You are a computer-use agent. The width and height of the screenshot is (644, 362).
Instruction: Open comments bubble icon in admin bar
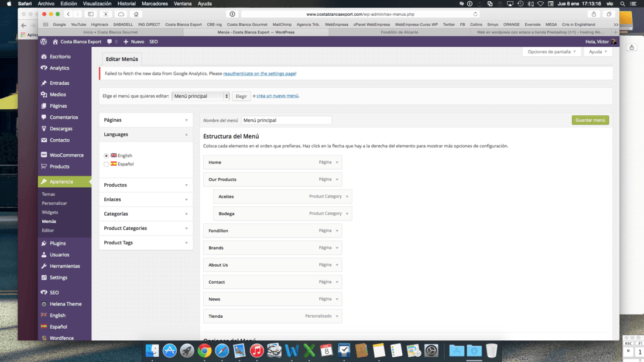click(109, 42)
